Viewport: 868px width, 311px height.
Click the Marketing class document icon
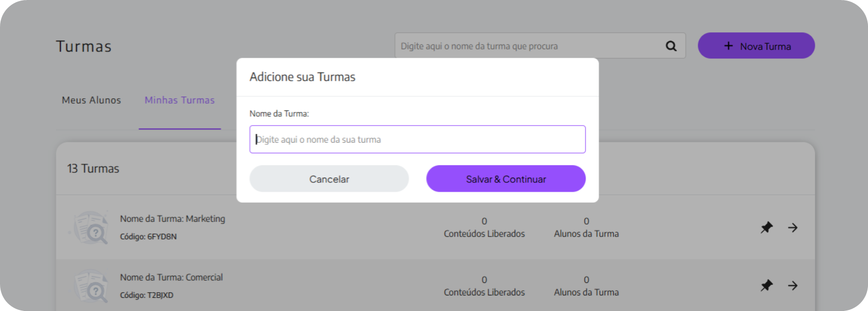[91, 228]
